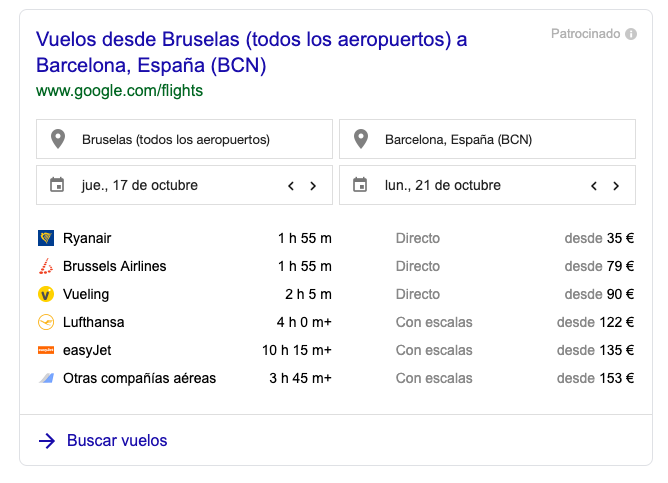The image size is (668, 483).
Task: Click the return date calendar icon
Action: point(360,185)
